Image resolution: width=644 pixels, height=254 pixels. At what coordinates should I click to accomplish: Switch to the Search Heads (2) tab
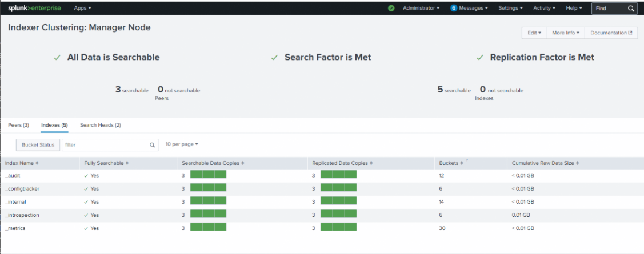pos(101,125)
